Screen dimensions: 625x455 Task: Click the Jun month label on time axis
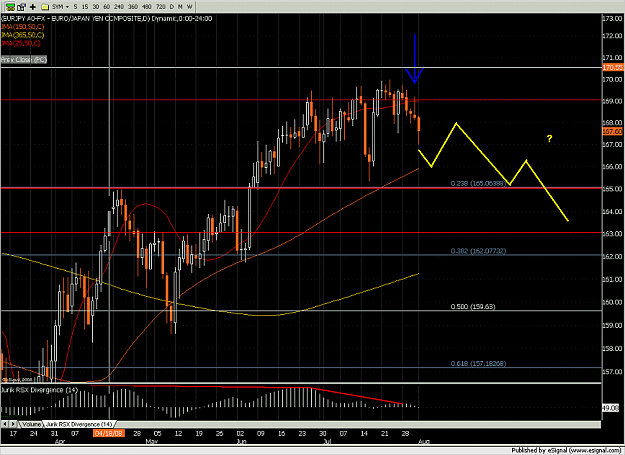(242, 441)
